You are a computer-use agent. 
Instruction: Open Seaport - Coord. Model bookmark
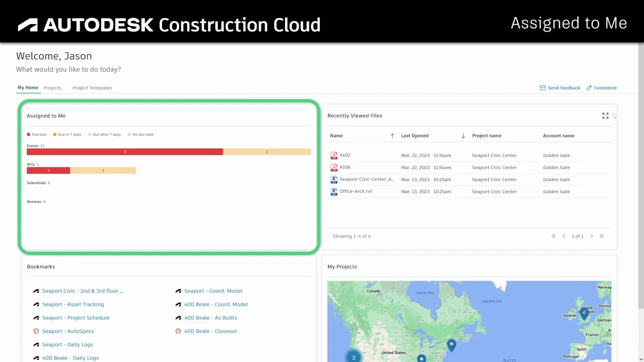tap(213, 291)
